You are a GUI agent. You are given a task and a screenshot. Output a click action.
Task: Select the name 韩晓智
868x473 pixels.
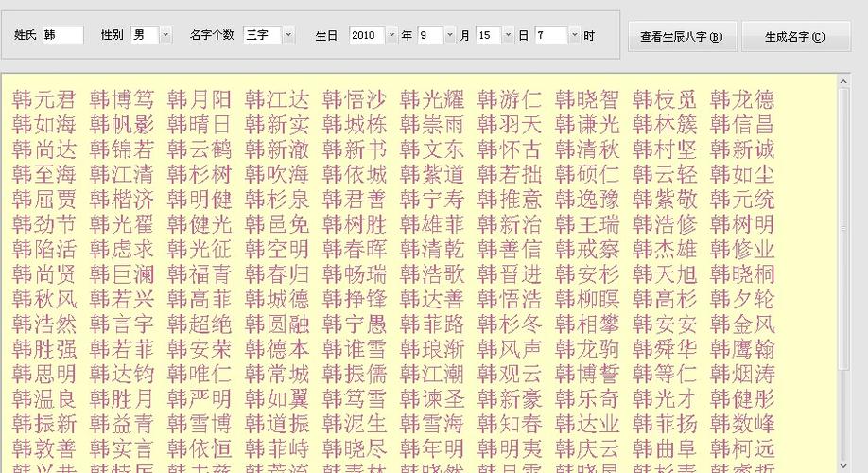point(587,99)
